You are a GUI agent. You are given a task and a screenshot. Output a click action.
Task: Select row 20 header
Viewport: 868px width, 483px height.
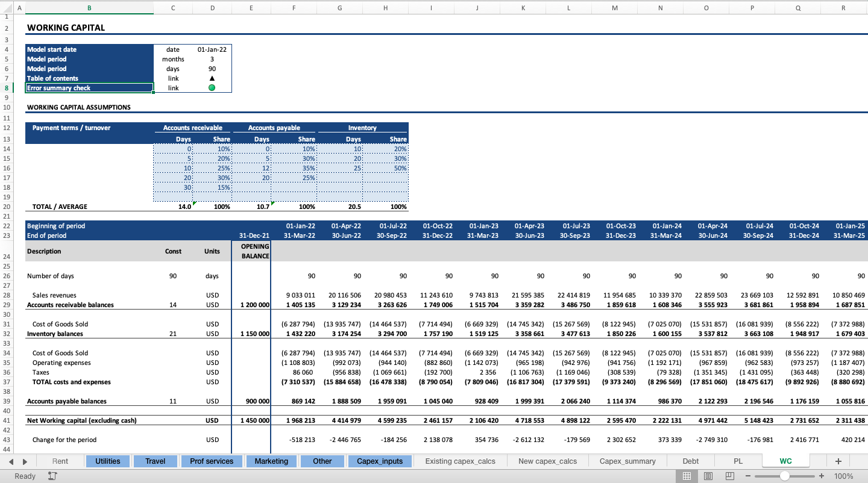coord(6,207)
